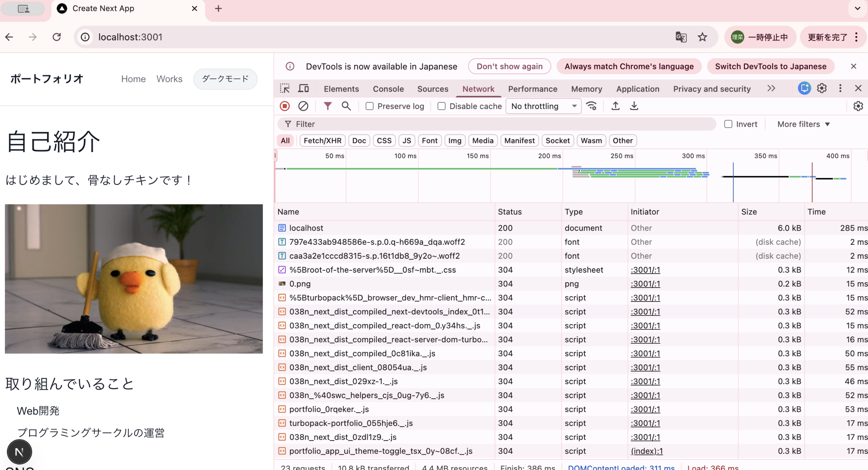Stop recording network log
The height and width of the screenshot is (470, 868).
[x=285, y=106]
